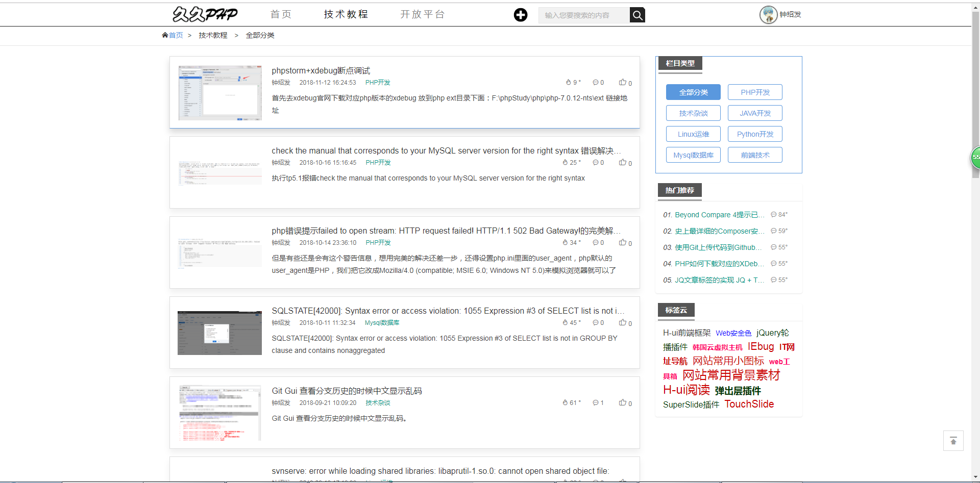Like the phpstorm+xdebug article thumbs-up
This screenshot has height=483, width=980.
pos(623,82)
